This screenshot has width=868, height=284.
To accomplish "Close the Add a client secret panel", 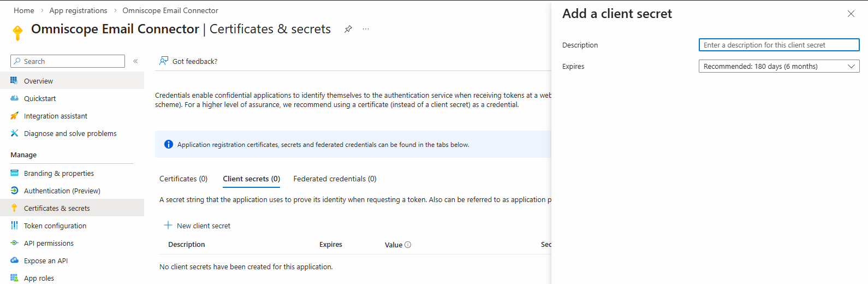I will coord(851,14).
